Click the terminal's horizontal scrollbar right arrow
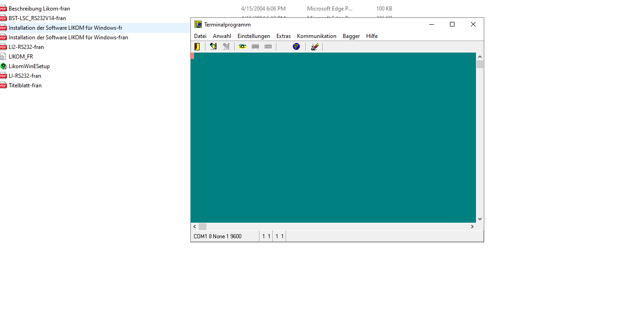The width and height of the screenshot is (644, 332). (472, 227)
